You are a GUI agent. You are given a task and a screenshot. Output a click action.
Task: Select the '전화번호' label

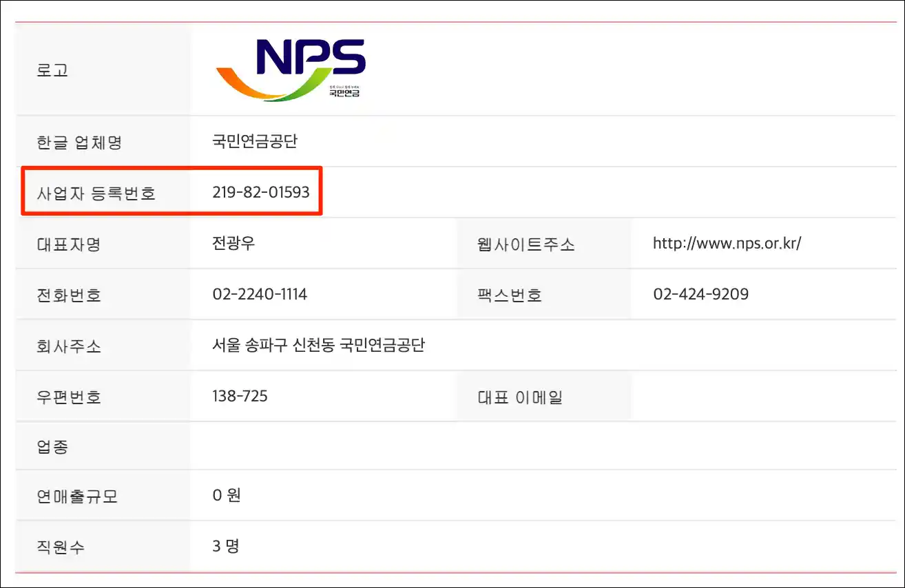(69, 295)
